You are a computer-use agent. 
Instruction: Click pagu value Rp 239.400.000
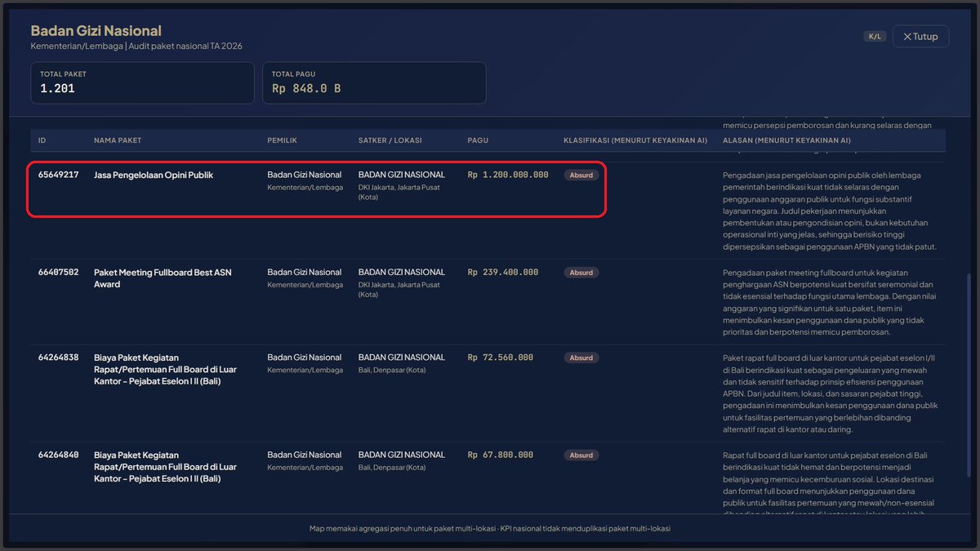point(503,273)
